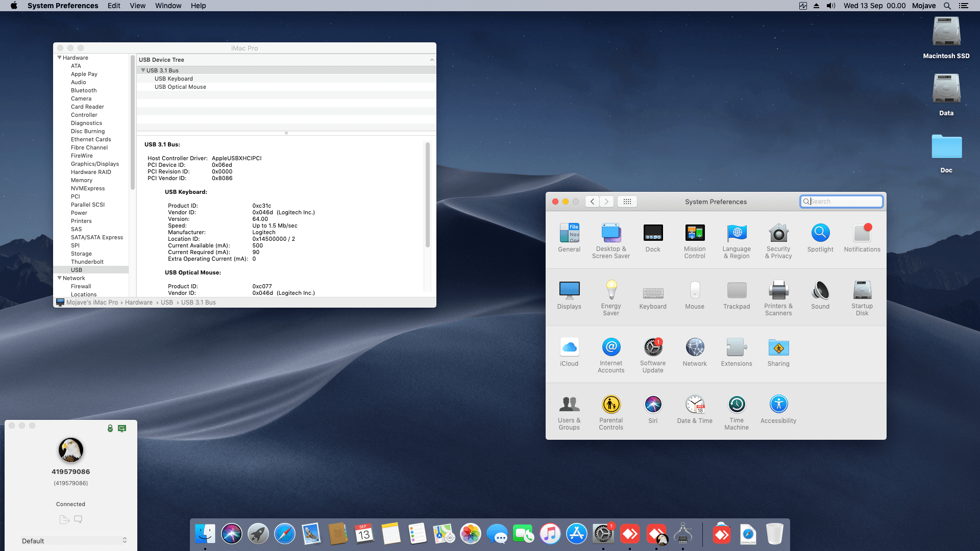
Task: Open the Edit menu
Action: tap(114, 6)
